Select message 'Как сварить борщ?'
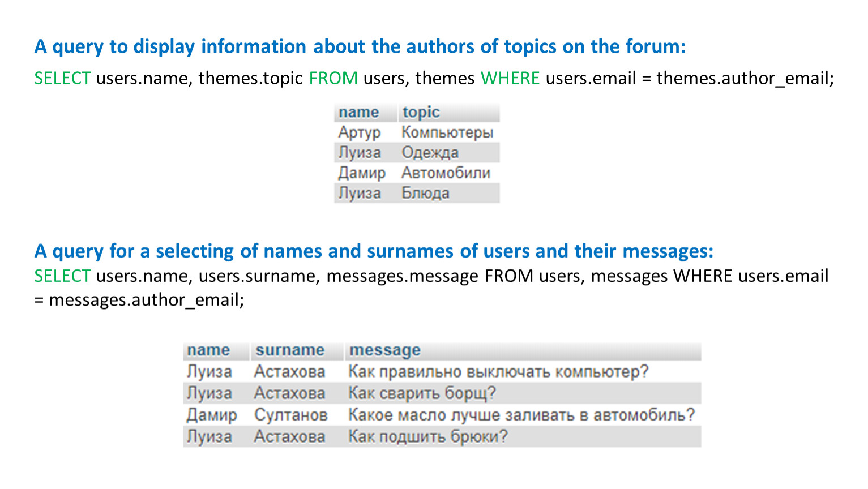The height and width of the screenshot is (489, 868). click(x=422, y=393)
